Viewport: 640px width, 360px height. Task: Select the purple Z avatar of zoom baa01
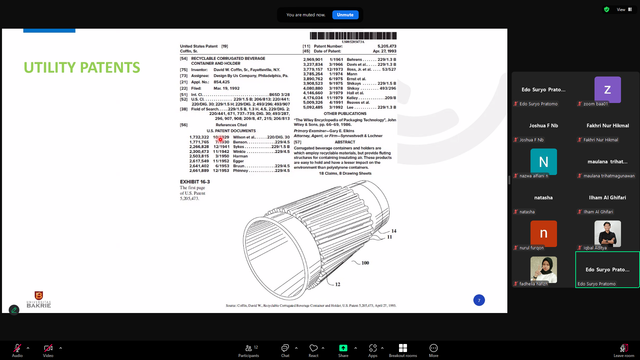coord(607,89)
